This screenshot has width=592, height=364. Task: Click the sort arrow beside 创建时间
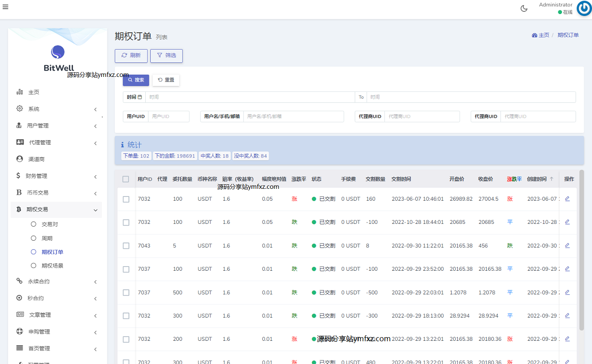click(551, 179)
